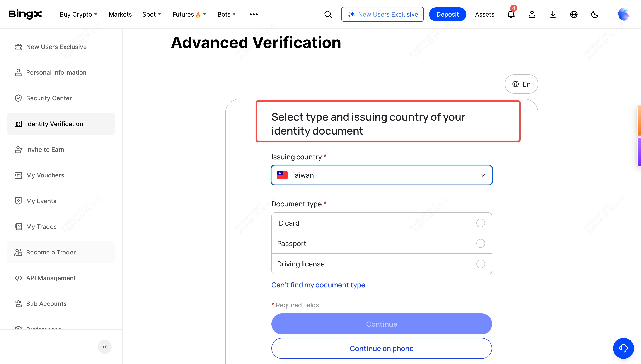Expand the Buy Crypto menu
The width and height of the screenshot is (641, 364).
78,15
